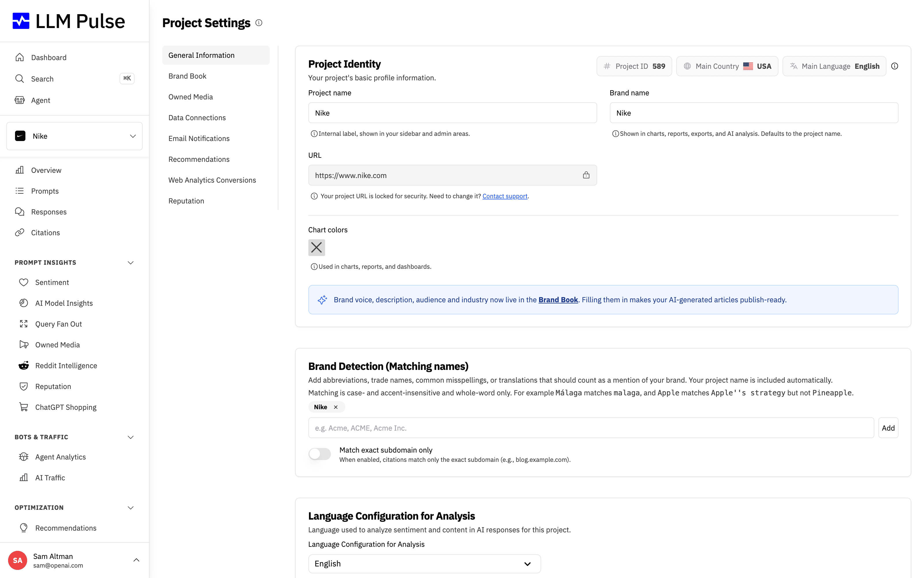This screenshot has height=578, width=924.
Task: Click the lock icon in URL field
Action: pos(586,175)
